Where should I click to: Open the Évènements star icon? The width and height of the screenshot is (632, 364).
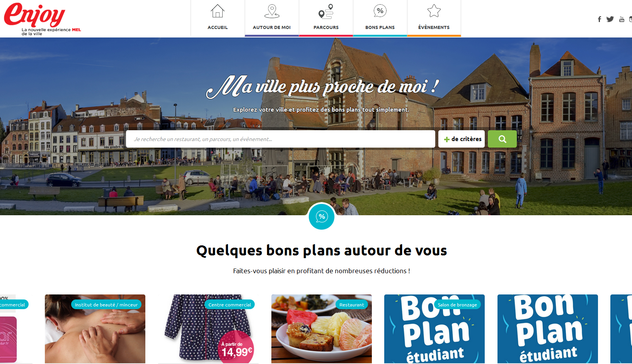click(x=434, y=11)
